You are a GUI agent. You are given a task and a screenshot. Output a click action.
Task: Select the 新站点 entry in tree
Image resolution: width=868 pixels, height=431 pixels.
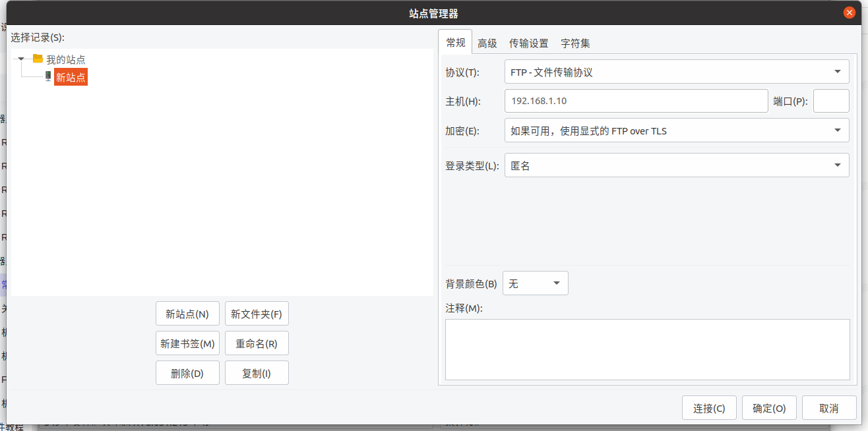click(x=71, y=77)
